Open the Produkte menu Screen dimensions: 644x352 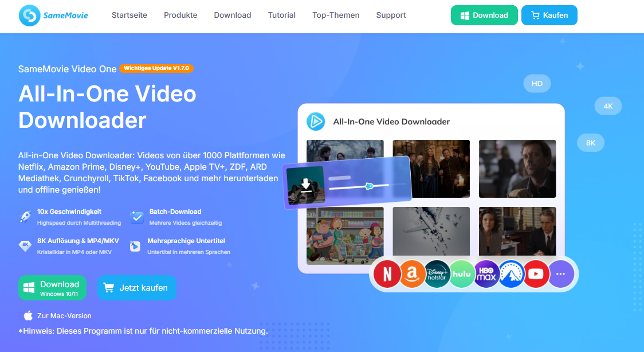(x=180, y=15)
